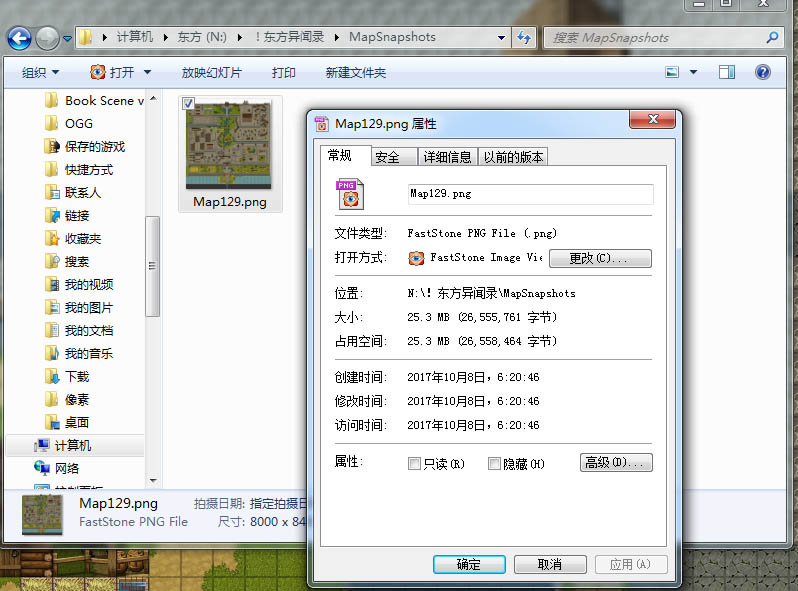Enable the 只读 read-only checkbox
Viewport: 798px width, 591px height.
414,464
